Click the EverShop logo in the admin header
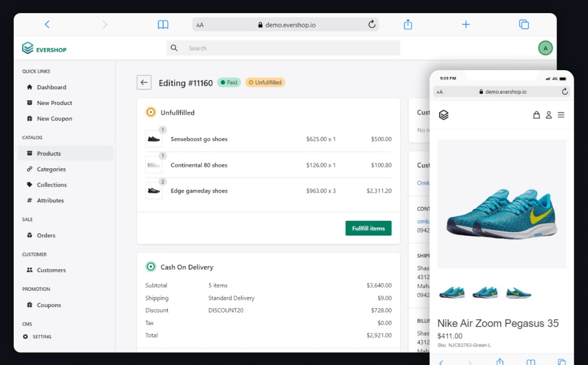 44,48
